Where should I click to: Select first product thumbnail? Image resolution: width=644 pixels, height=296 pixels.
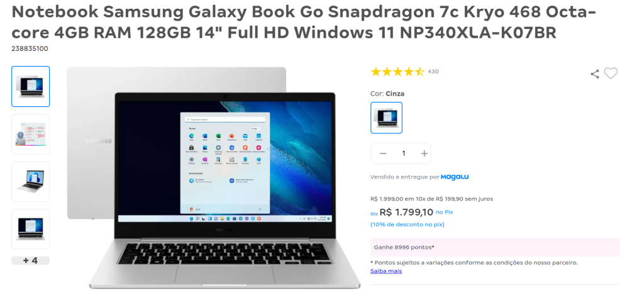[31, 86]
